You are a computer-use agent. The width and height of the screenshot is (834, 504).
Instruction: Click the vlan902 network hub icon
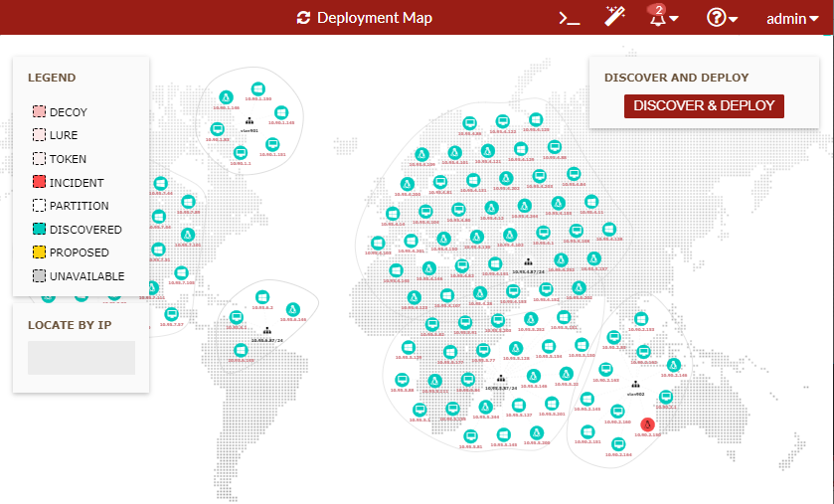(635, 385)
